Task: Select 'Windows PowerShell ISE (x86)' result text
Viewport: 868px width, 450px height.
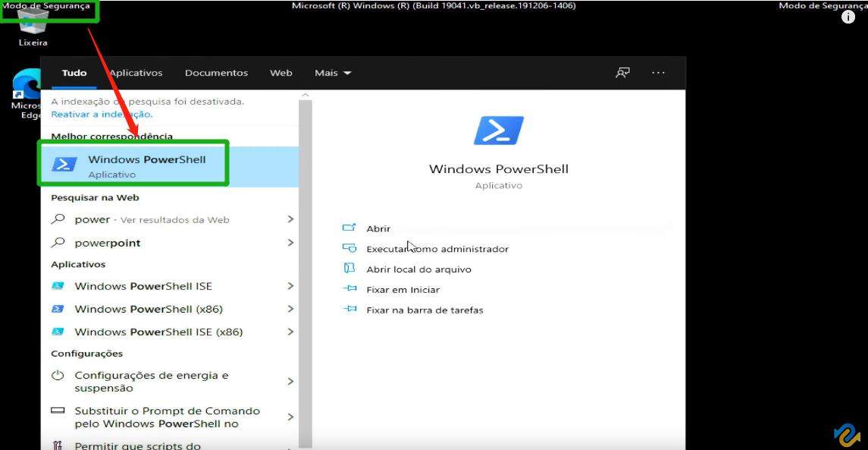Action: coord(159,332)
